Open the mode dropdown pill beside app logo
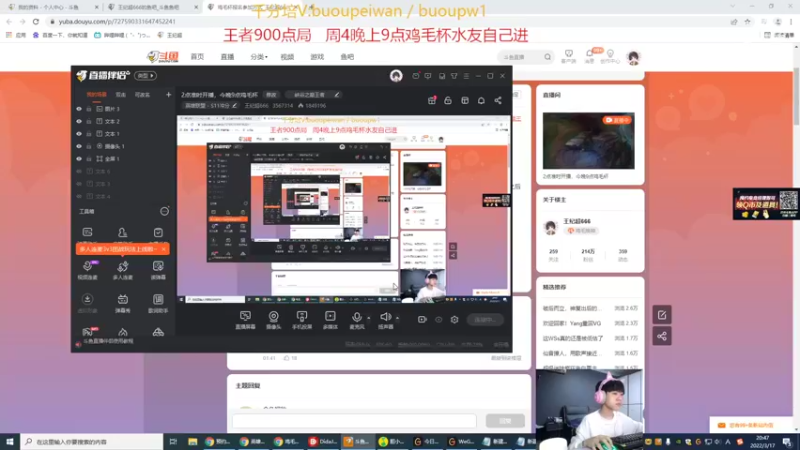The height and width of the screenshot is (450, 800). 145,76
